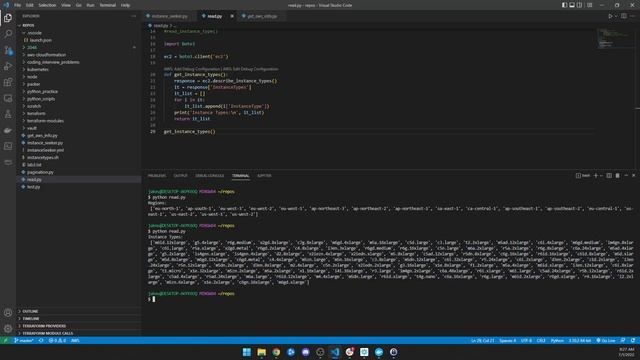
Task: Click the AWS status bar entry
Action: pos(75,340)
